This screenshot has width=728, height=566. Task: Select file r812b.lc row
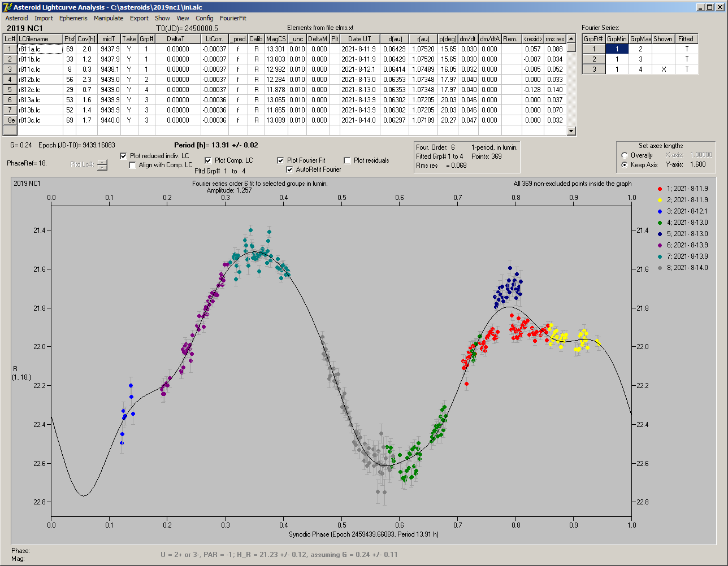pos(40,80)
